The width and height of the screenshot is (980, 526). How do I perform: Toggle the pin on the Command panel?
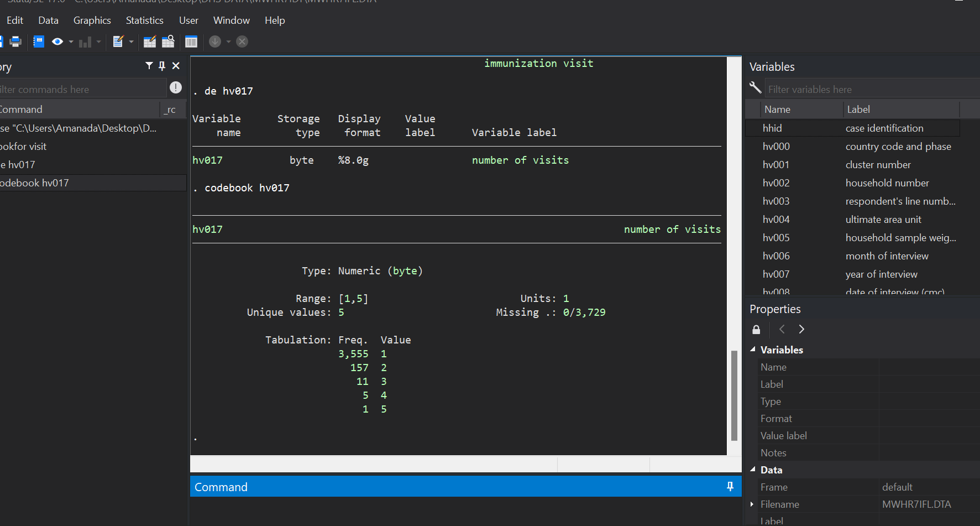click(730, 486)
